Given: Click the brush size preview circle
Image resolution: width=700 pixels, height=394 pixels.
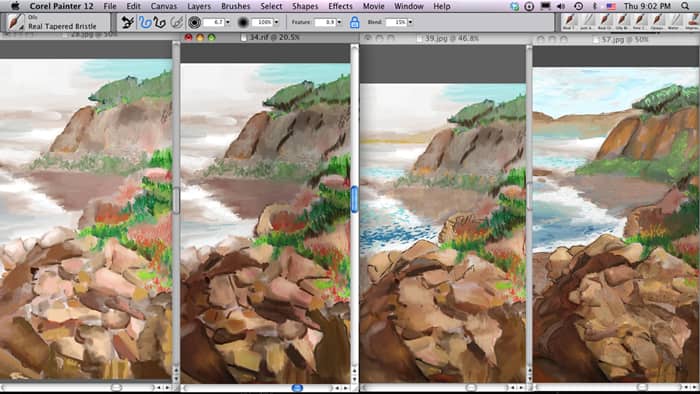Looking at the screenshot, I should coord(194,22).
